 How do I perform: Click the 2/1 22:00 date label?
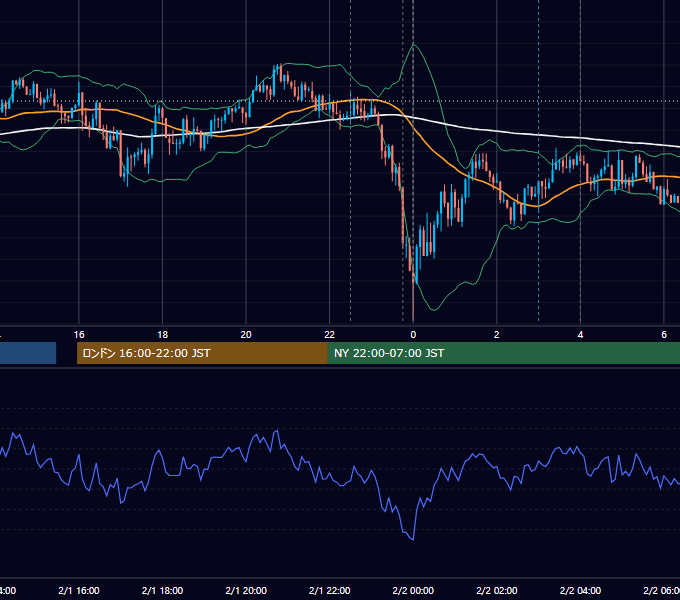click(x=330, y=590)
